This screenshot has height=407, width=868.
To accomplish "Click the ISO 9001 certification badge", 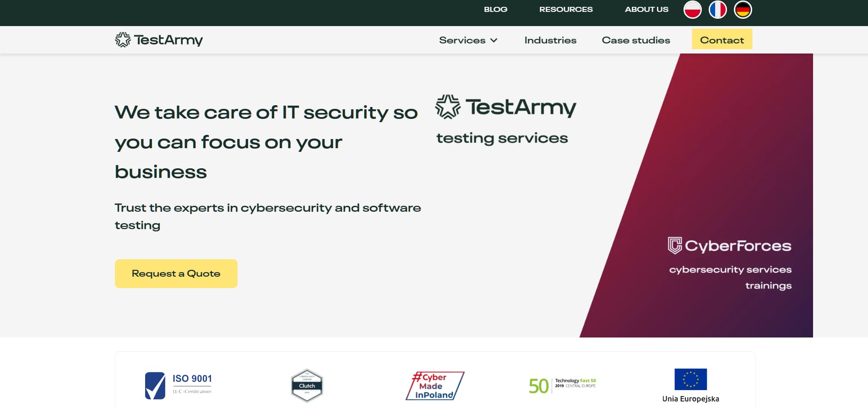I will 179,386.
